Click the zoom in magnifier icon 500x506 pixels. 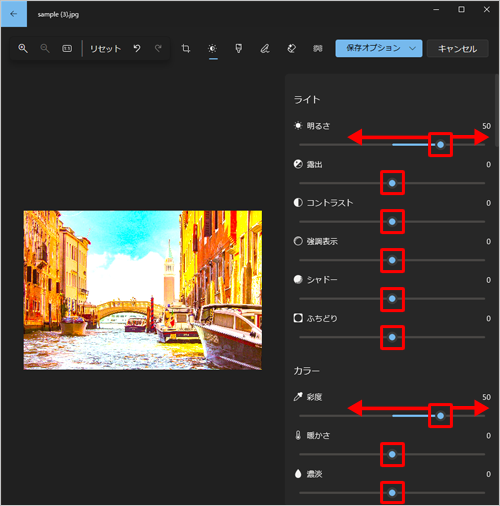23,48
